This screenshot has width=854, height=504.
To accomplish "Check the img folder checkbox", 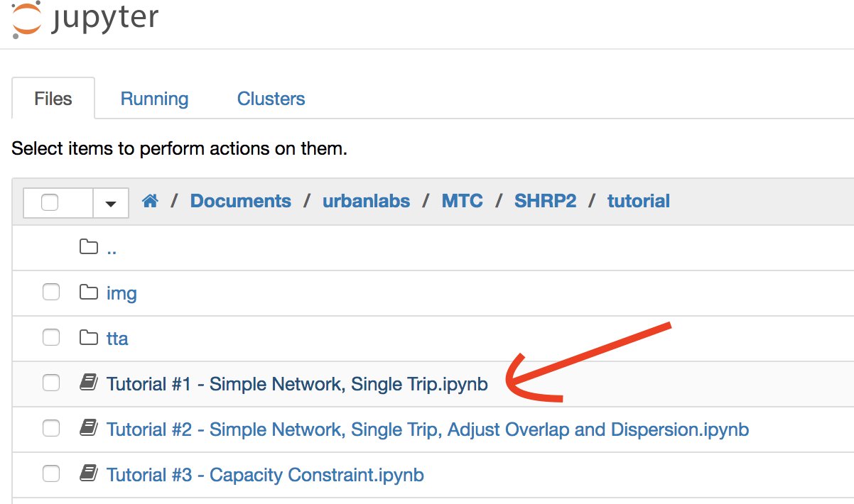I will [x=51, y=292].
